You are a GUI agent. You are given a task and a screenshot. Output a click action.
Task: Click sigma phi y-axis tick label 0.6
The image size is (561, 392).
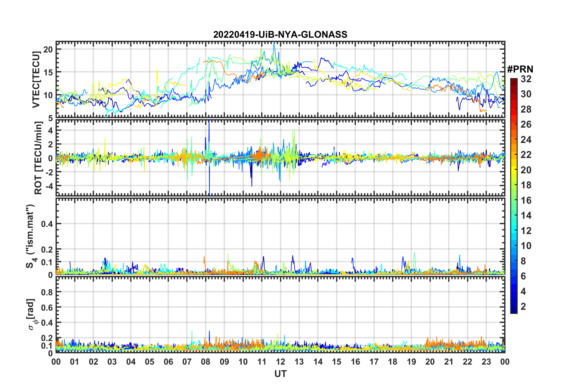(x=47, y=307)
